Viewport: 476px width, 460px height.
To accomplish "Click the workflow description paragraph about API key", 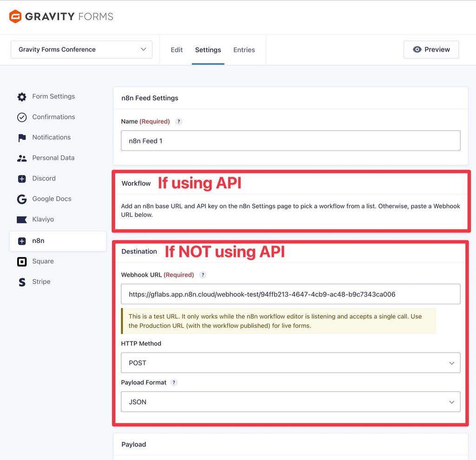I will point(291,210).
